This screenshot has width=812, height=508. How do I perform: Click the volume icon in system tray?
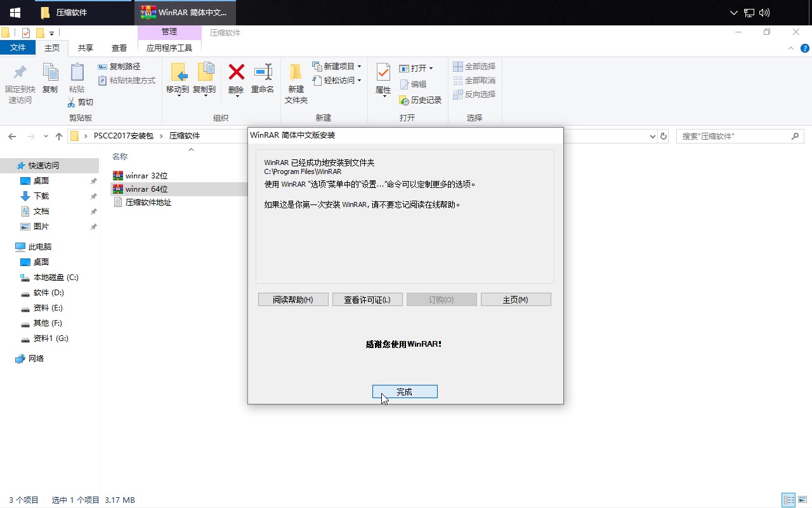coord(764,13)
